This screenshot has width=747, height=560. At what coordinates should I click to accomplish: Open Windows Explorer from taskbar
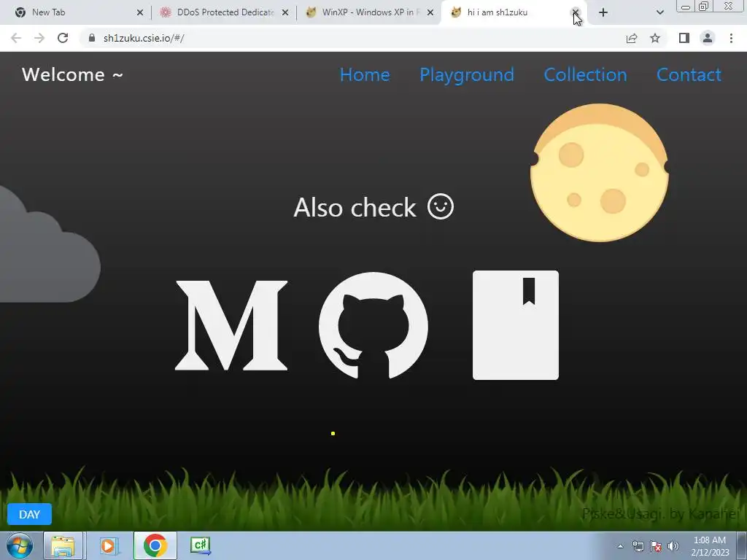[x=63, y=545]
